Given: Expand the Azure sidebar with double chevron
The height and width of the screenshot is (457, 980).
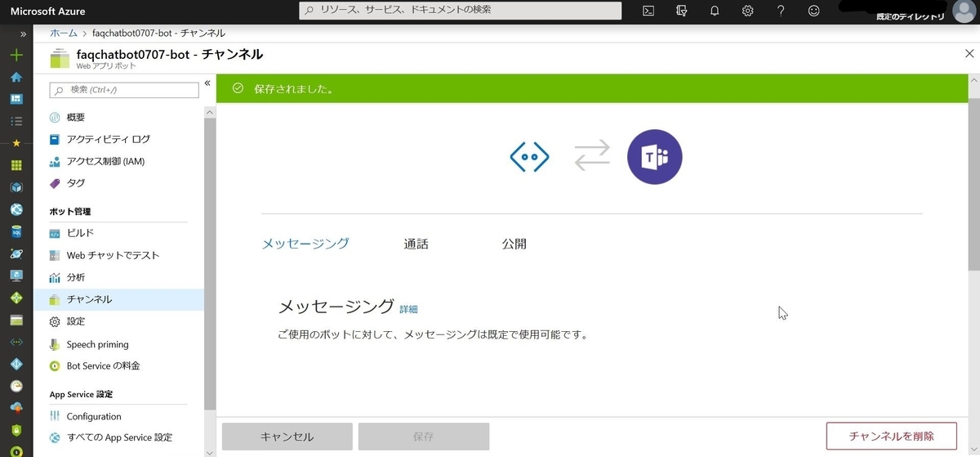Looking at the screenshot, I should [x=24, y=34].
